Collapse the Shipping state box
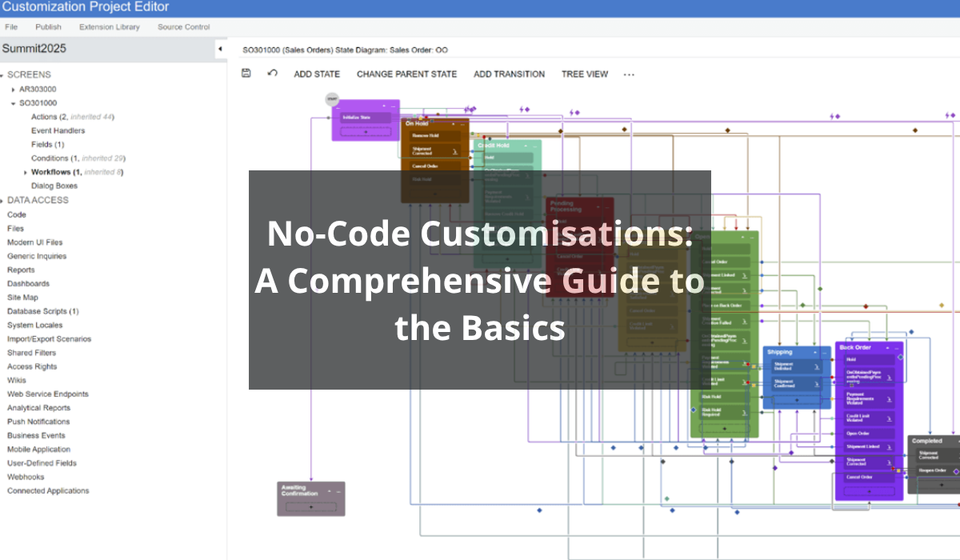960x560 pixels. point(815,352)
